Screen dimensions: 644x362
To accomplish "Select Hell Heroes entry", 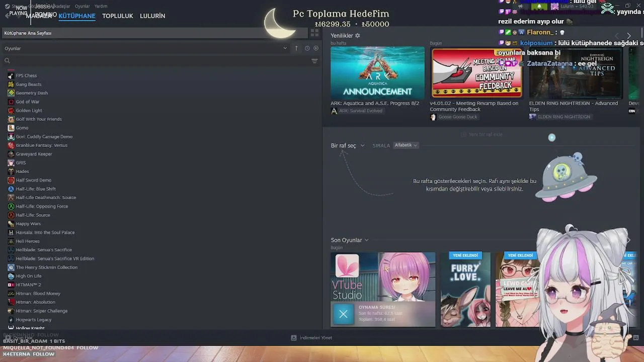I will pyautogui.click(x=28, y=241).
